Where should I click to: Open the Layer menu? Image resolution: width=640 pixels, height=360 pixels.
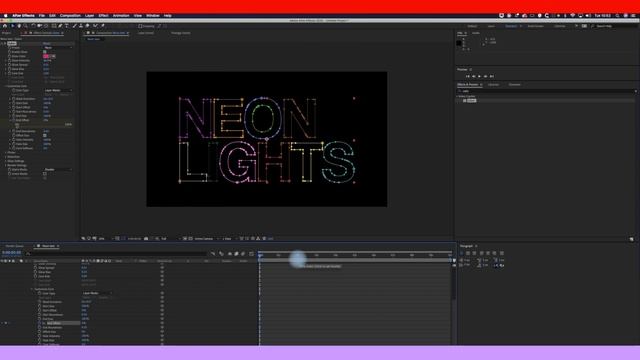[x=89, y=16]
